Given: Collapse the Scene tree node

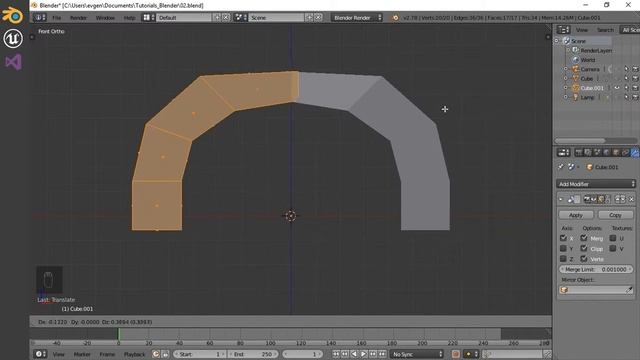Looking at the screenshot, I should coord(557,41).
